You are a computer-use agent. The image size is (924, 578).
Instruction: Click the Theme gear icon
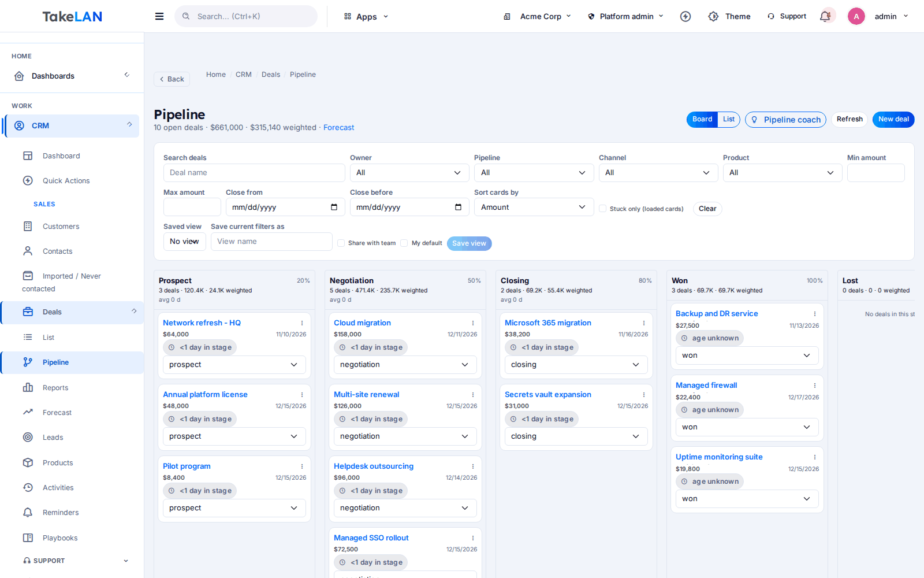pos(713,16)
